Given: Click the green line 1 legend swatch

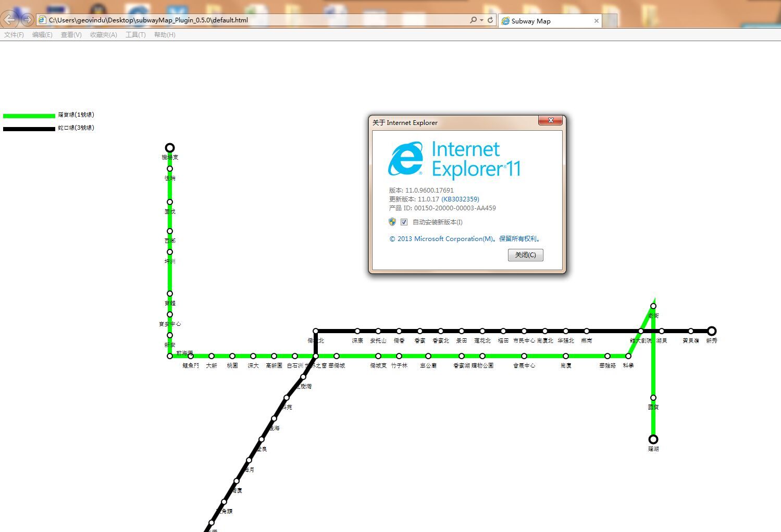Looking at the screenshot, I should 29,116.
